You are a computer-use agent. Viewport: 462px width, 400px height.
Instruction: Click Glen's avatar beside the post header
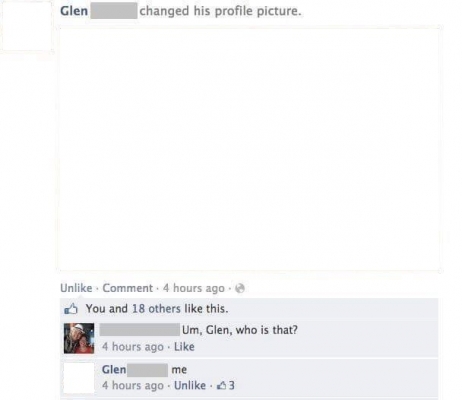[x=27, y=26]
